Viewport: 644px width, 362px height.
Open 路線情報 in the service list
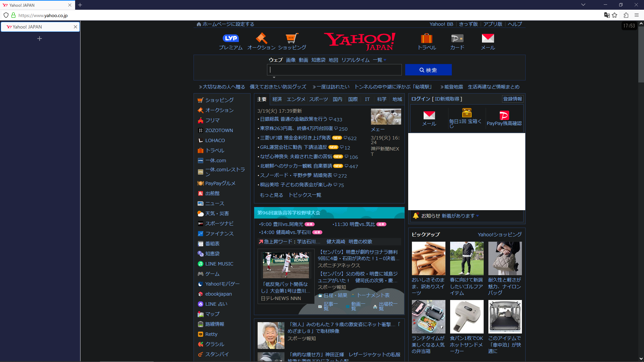215,324
